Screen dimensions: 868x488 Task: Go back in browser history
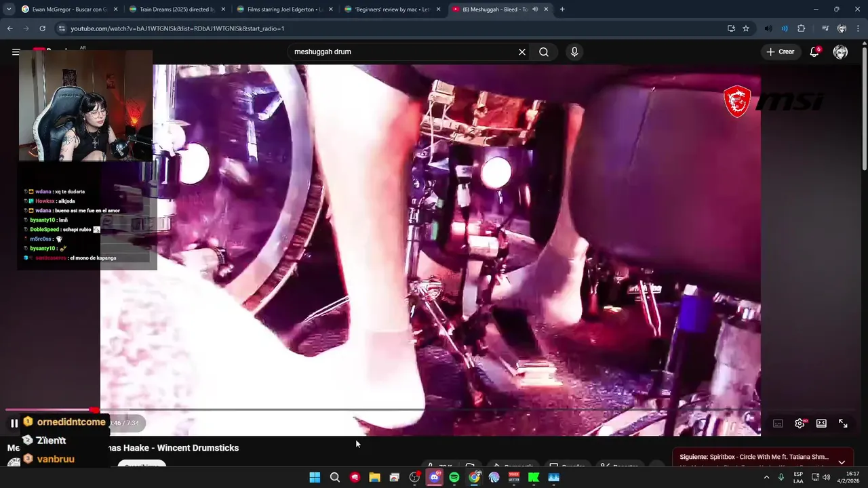coord(10,28)
